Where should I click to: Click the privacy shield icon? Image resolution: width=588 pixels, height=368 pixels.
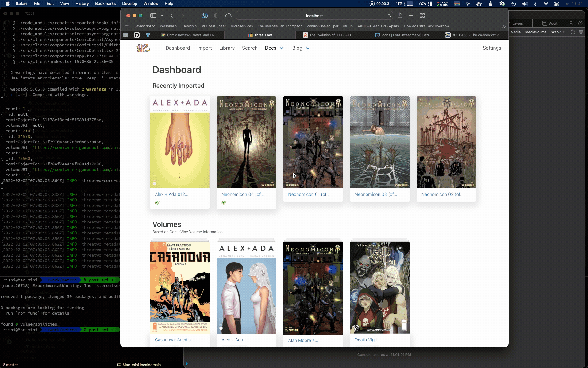(x=216, y=16)
